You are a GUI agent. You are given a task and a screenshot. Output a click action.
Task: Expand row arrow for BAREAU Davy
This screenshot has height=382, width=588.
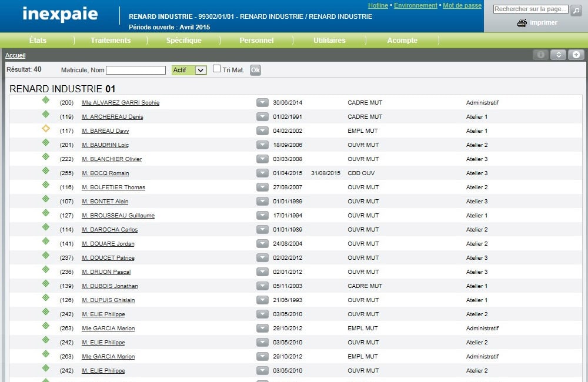262,131
